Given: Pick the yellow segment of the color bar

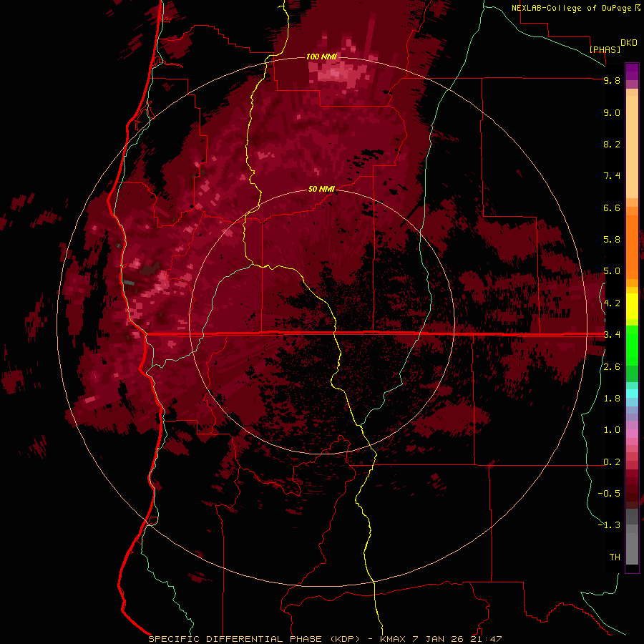Looking at the screenshot, I should click(x=632, y=306).
